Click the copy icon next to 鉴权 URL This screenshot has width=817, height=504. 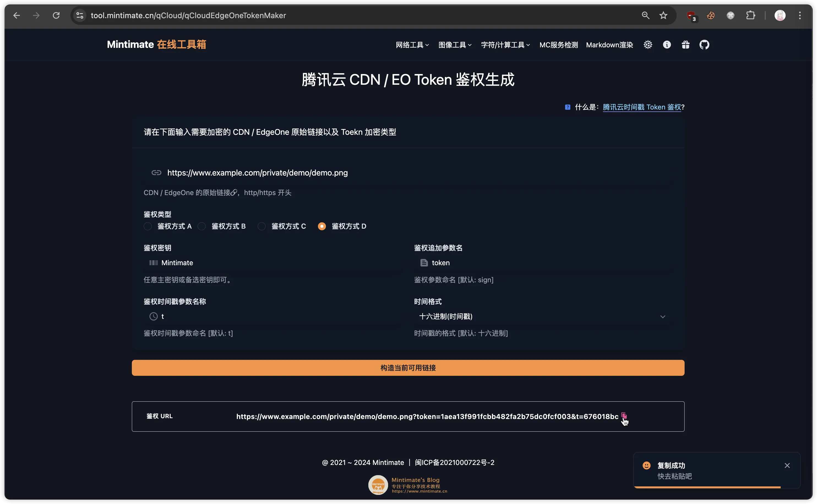tap(623, 415)
